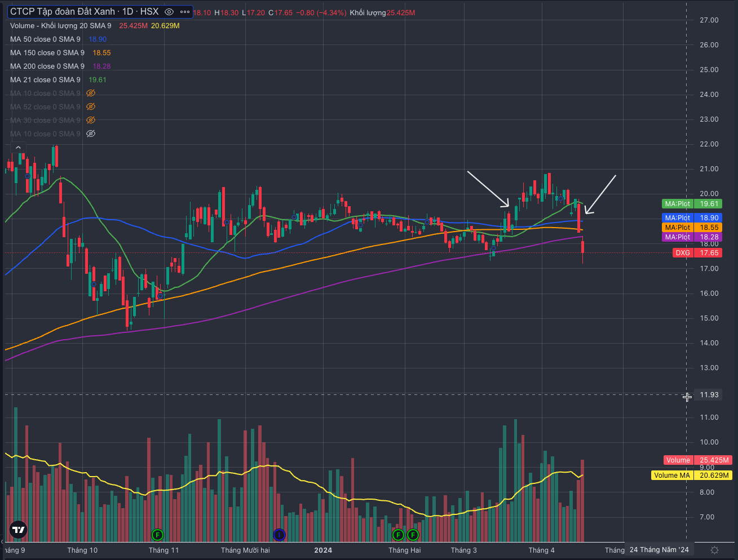The image size is (738, 560).
Task: Toggle the eye icon beside the HSX symbol title
Action: pyautogui.click(x=169, y=12)
